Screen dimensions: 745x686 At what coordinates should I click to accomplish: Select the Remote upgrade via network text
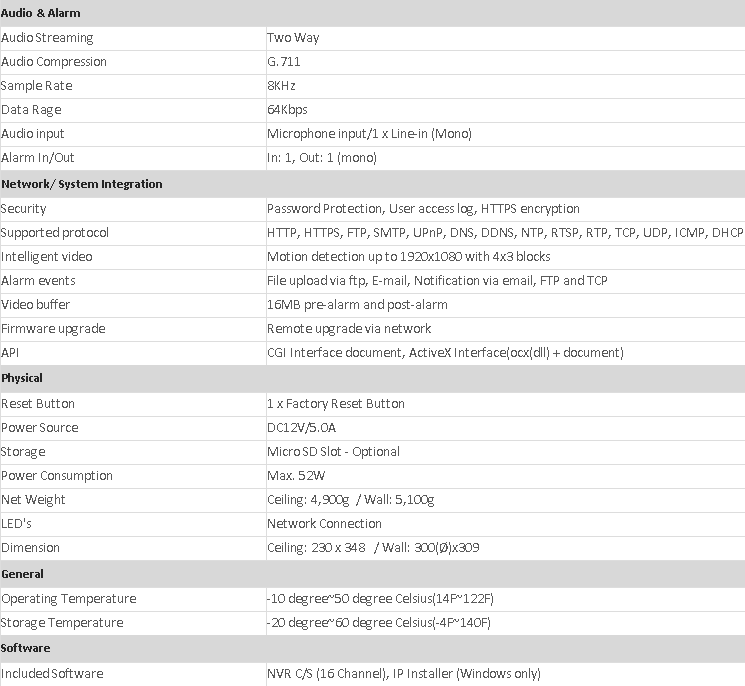(349, 329)
